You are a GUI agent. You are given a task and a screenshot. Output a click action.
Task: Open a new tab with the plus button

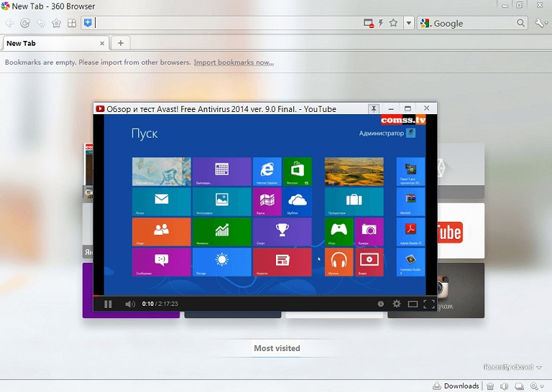(x=121, y=43)
